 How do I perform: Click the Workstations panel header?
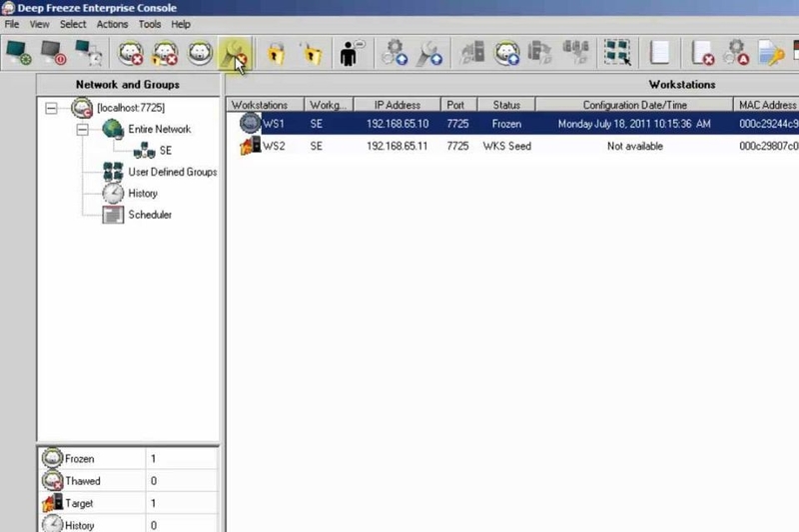(682, 85)
